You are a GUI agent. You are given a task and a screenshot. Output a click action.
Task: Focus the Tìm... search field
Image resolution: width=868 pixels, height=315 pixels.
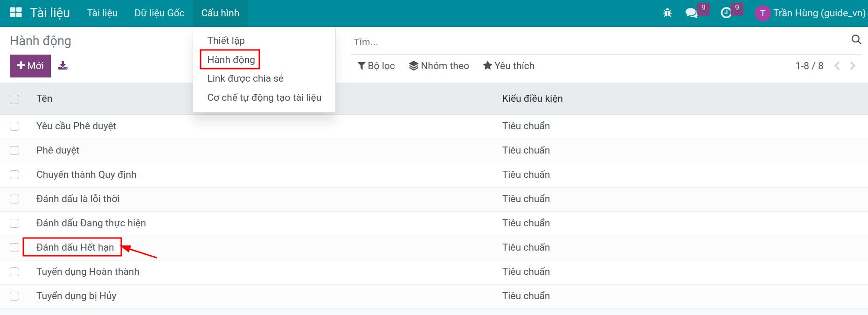(599, 42)
